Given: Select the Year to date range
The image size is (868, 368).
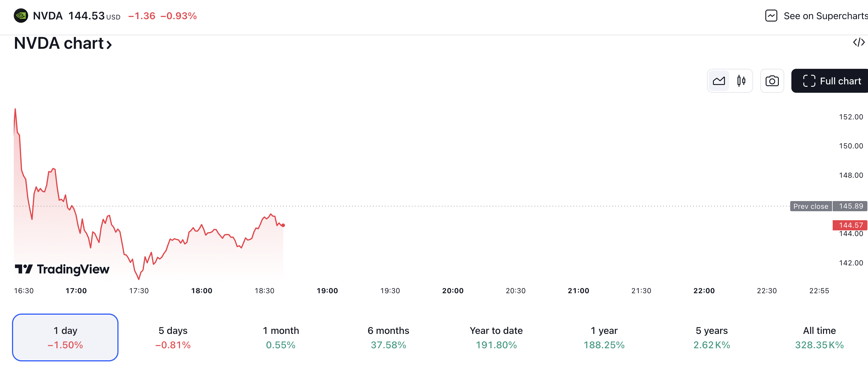Looking at the screenshot, I should point(496,337).
